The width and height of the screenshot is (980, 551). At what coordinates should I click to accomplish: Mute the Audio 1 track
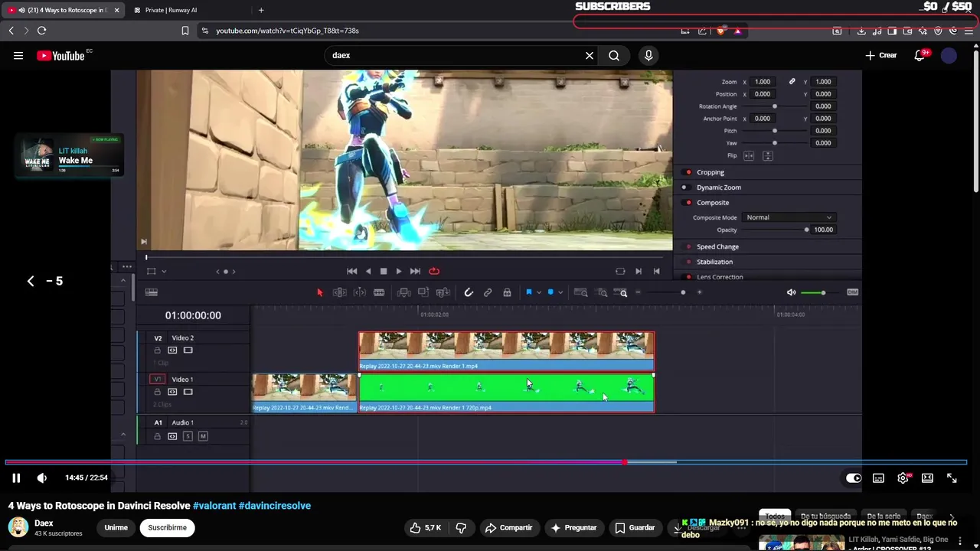point(203,436)
